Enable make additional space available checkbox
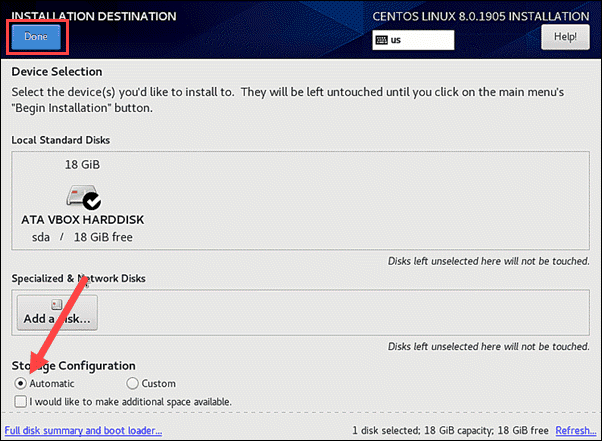Screen dimensions: 602x441 (20, 401)
